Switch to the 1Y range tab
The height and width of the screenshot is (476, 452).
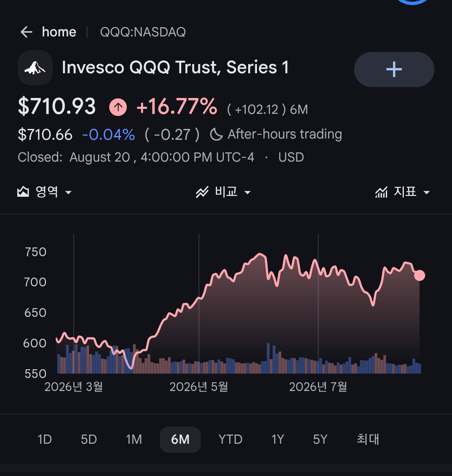[277, 439]
